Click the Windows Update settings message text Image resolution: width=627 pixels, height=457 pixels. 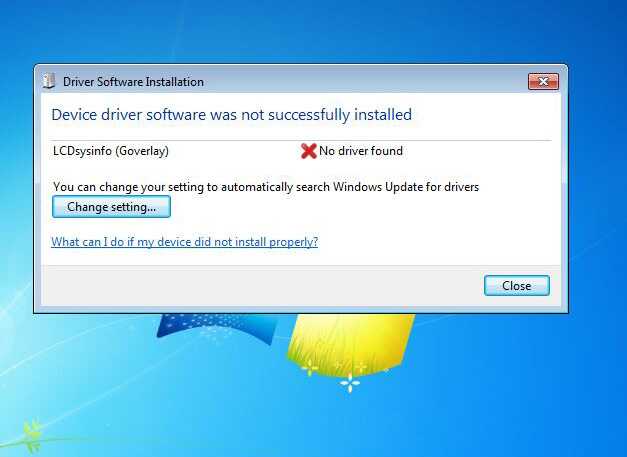click(266, 187)
